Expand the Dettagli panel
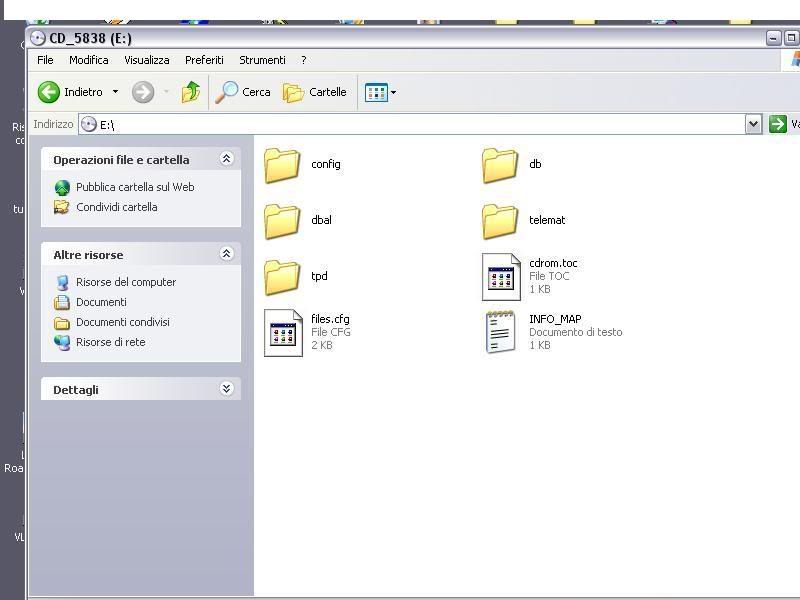The image size is (800, 600). coord(227,389)
